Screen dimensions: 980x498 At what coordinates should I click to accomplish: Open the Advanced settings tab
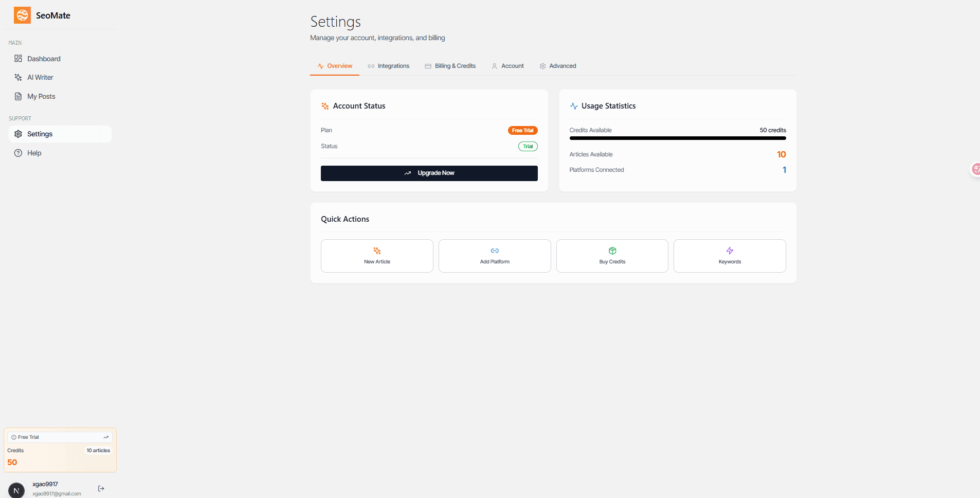point(562,66)
